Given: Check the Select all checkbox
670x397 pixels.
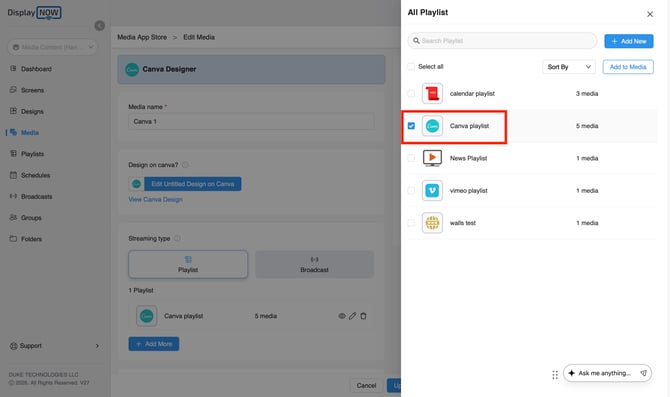Looking at the screenshot, I should point(411,67).
